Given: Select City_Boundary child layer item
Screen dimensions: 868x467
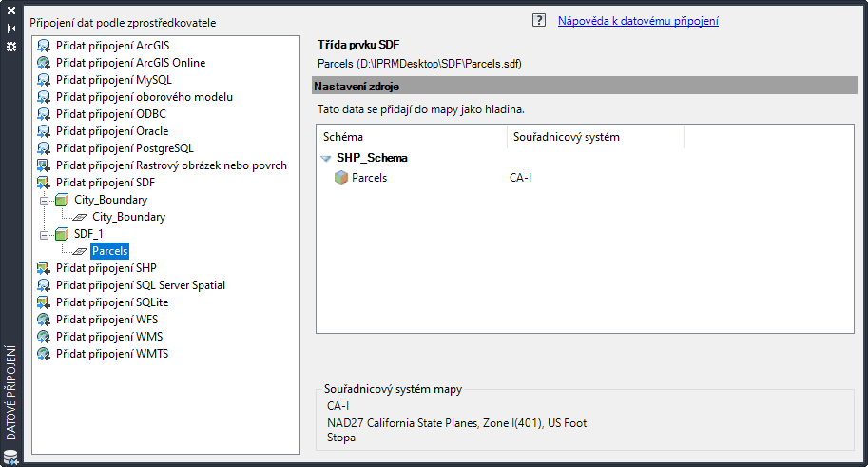Looking at the screenshot, I should (128, 217).
